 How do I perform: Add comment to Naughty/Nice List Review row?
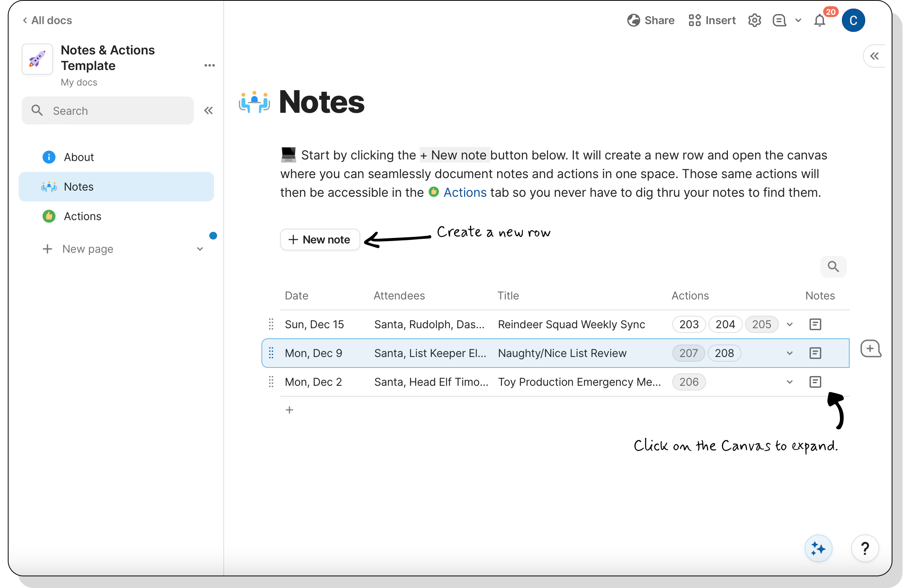coord(870,348)
